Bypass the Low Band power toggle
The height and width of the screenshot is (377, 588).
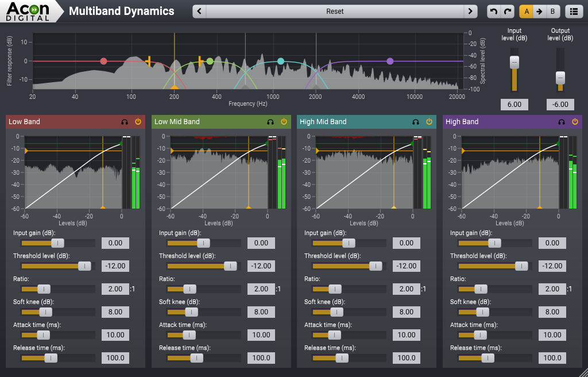137,122
